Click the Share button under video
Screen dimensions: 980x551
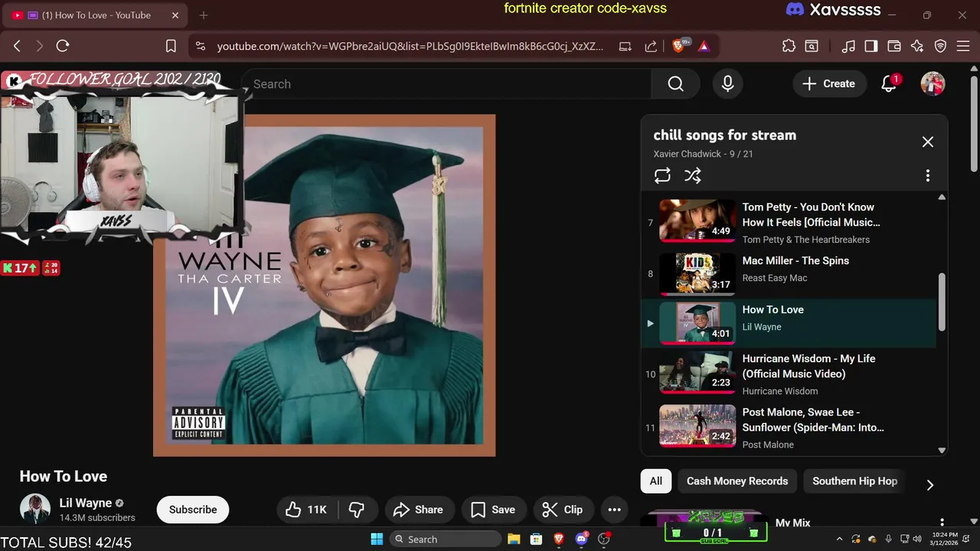(x=418, y=510)
